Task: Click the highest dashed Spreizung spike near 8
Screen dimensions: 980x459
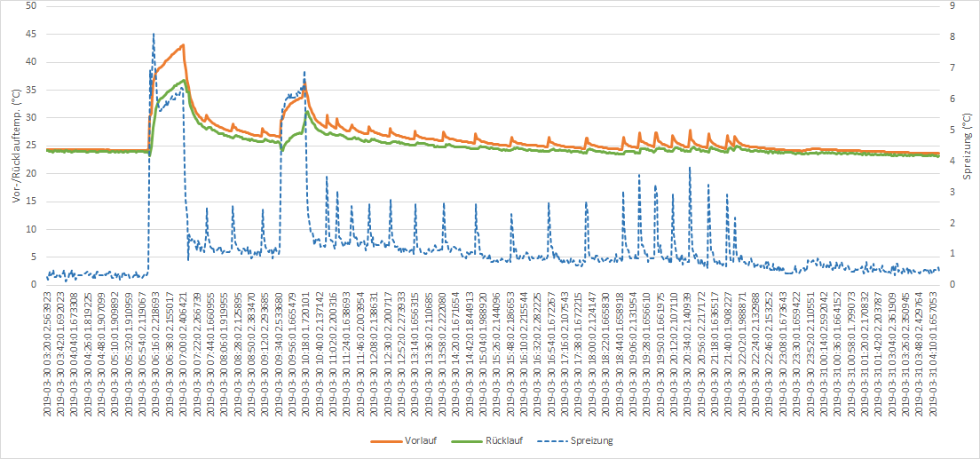Action: tap(154, 35)
